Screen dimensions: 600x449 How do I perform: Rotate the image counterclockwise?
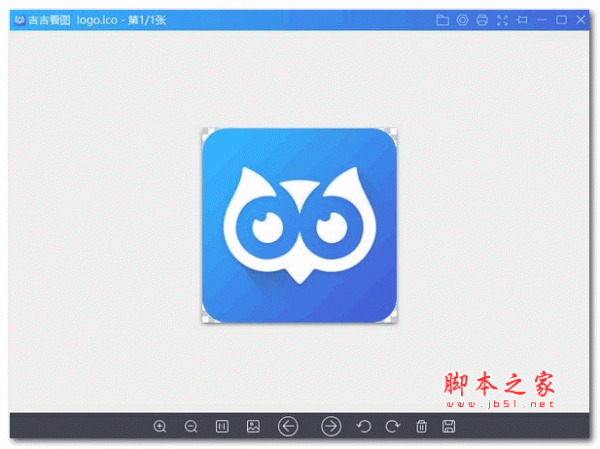tap(364, 426)
